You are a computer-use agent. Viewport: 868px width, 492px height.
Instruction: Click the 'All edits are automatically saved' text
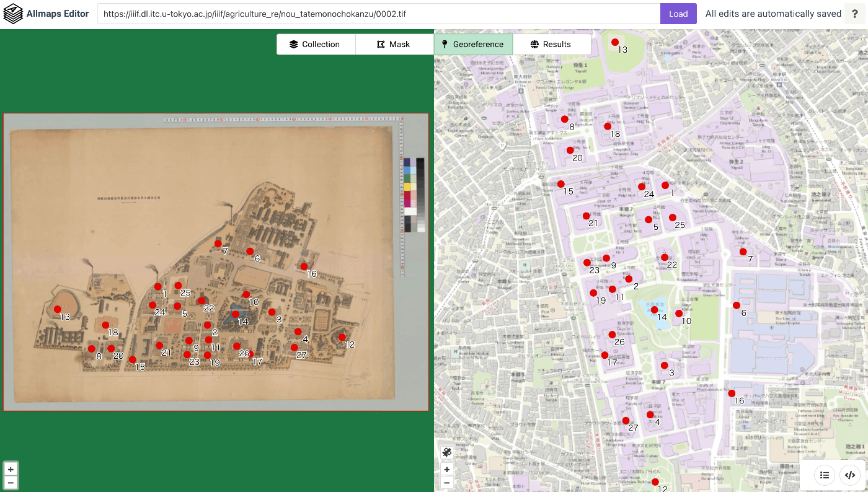point(773,14)
